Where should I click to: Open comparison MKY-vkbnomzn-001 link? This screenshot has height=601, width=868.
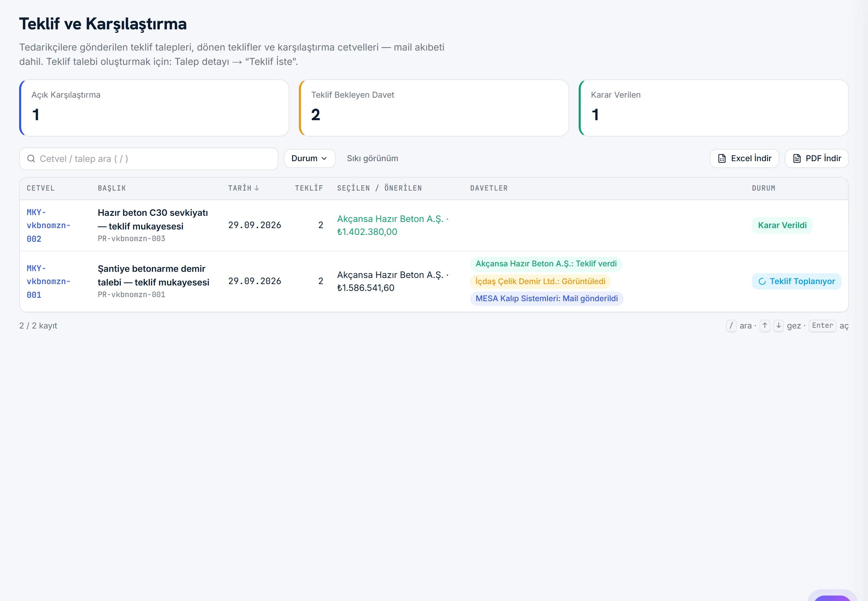tap(48, 281)
